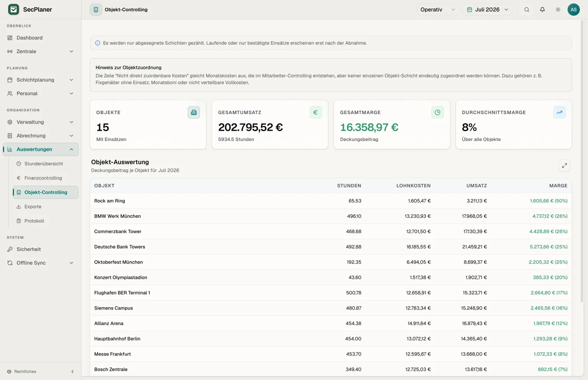The width and height of the screenshot is (588, 380).
Task: Click the Dashboard grid icon in the sidebar
Action: (10, 38)
